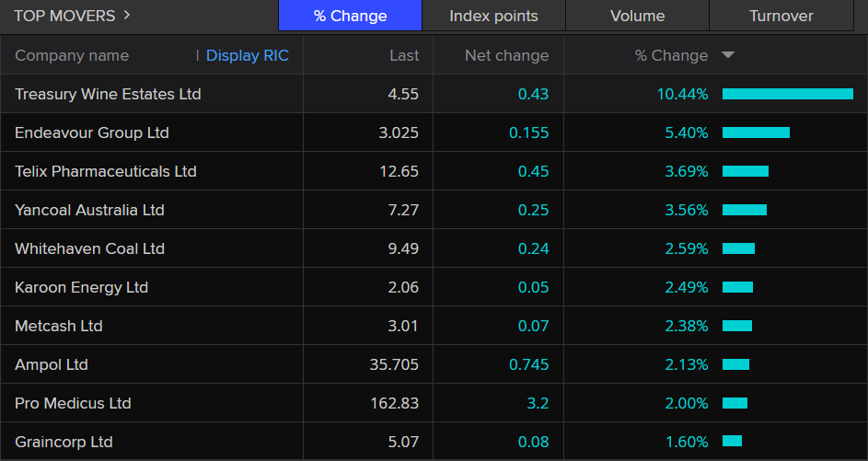The image size is (868, 461).
Task: Select Yancoal Australia Ltd
Action: pyautogui.click(x=89, y=210)
